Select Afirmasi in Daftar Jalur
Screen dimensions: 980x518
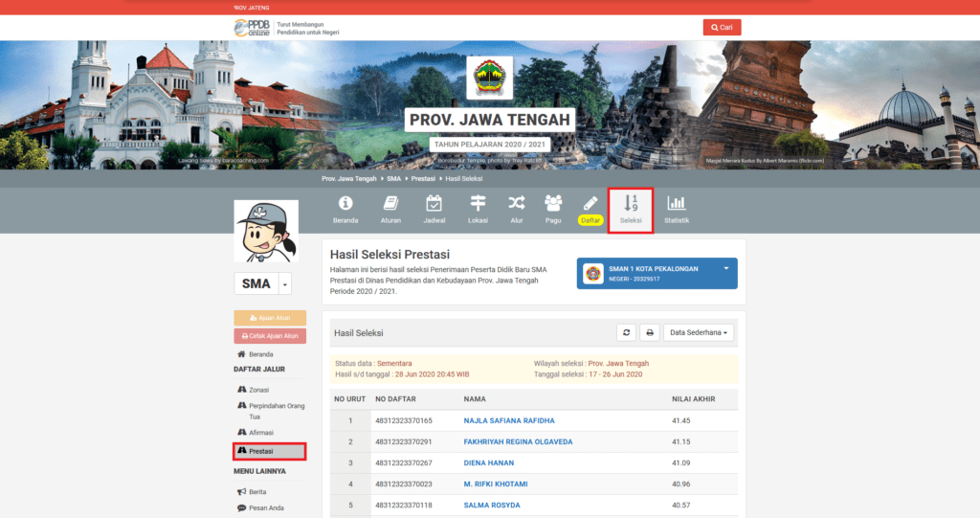click(x=260, y=432)
